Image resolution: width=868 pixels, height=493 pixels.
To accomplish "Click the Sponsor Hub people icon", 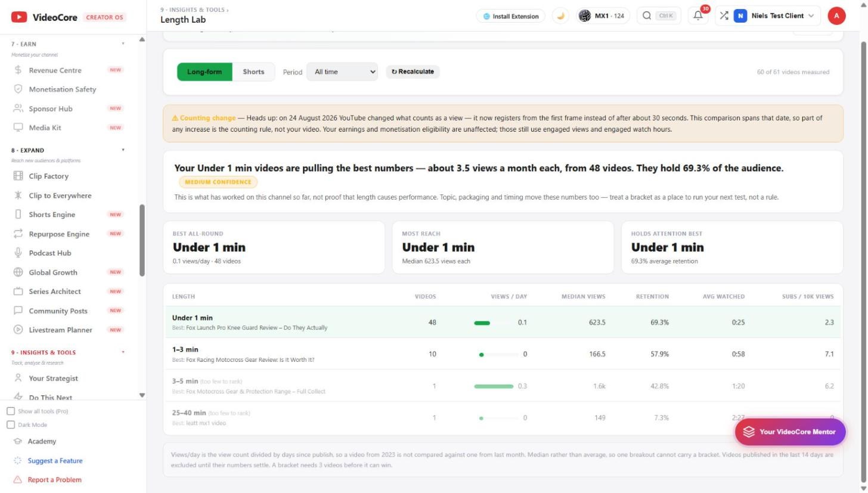I will tap(18, 108).
